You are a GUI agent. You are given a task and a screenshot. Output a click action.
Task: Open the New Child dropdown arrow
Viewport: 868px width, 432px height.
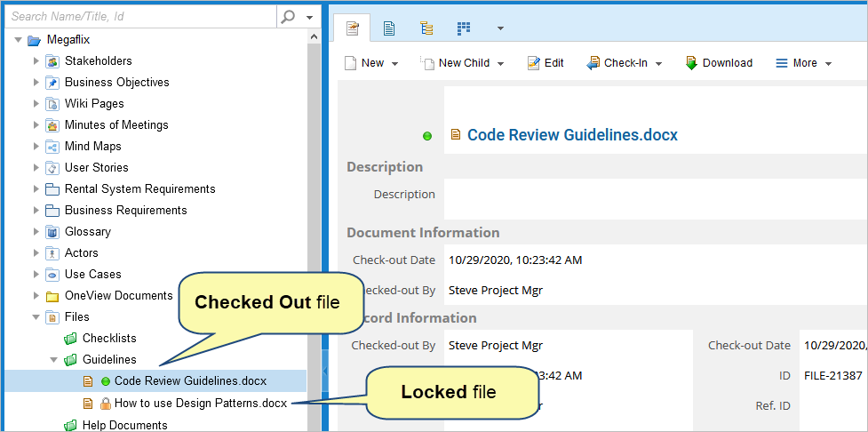(x=500, y=64)
